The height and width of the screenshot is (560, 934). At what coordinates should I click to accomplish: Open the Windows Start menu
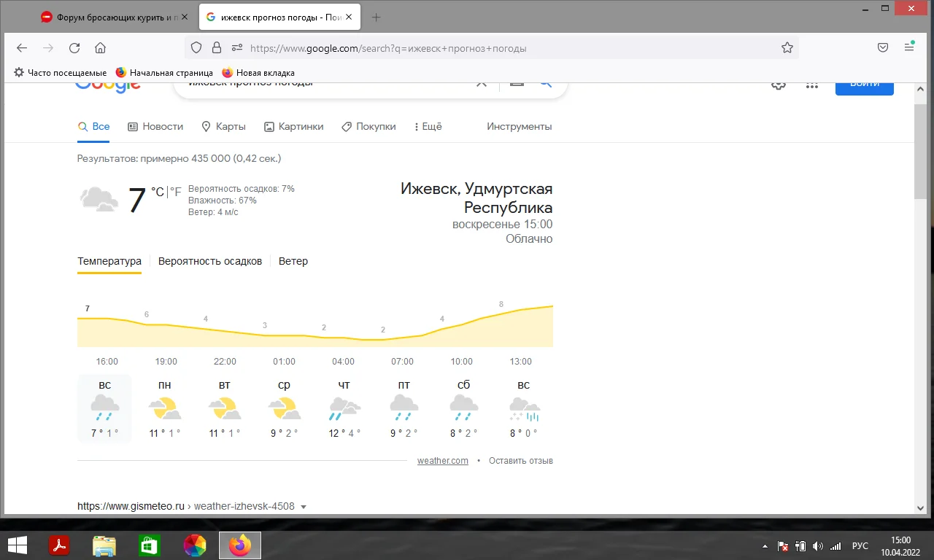[18, 545]
